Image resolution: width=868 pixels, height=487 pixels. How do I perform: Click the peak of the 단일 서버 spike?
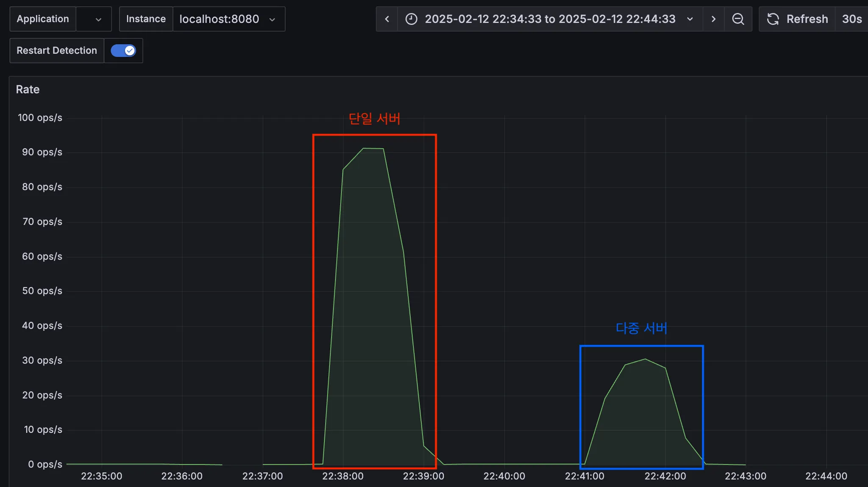[373, 148]
